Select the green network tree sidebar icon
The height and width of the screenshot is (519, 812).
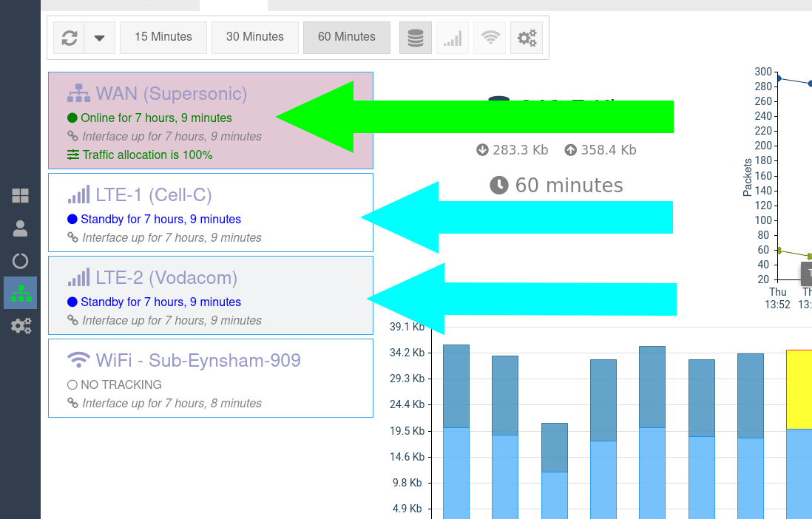[x=20, y=293]
